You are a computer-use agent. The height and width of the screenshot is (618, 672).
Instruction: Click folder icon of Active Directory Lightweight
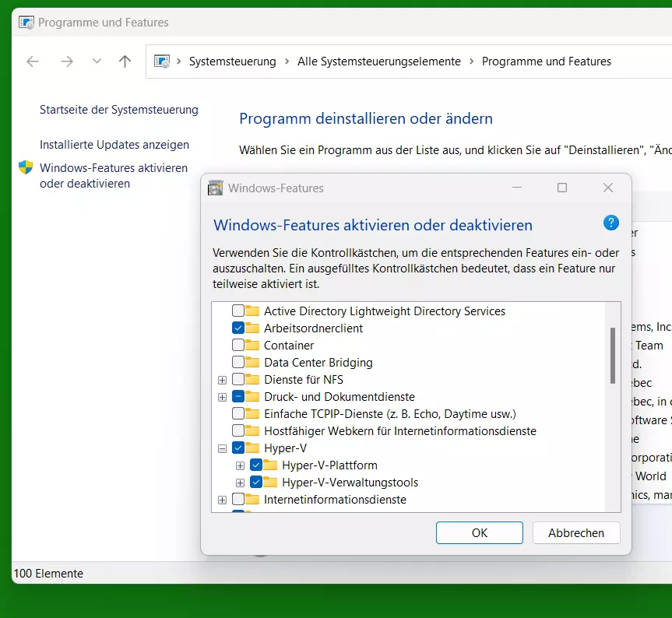pos(252,311)
